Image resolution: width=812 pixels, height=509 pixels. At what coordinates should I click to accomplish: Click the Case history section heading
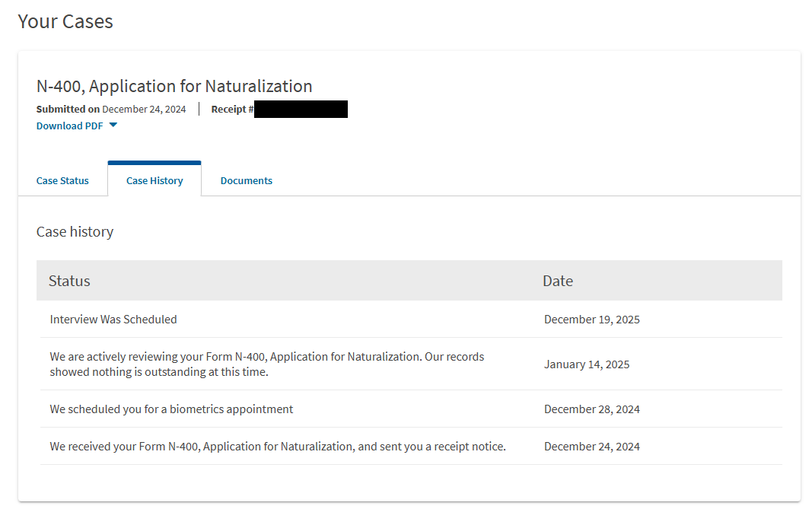(x=75, y=232)
